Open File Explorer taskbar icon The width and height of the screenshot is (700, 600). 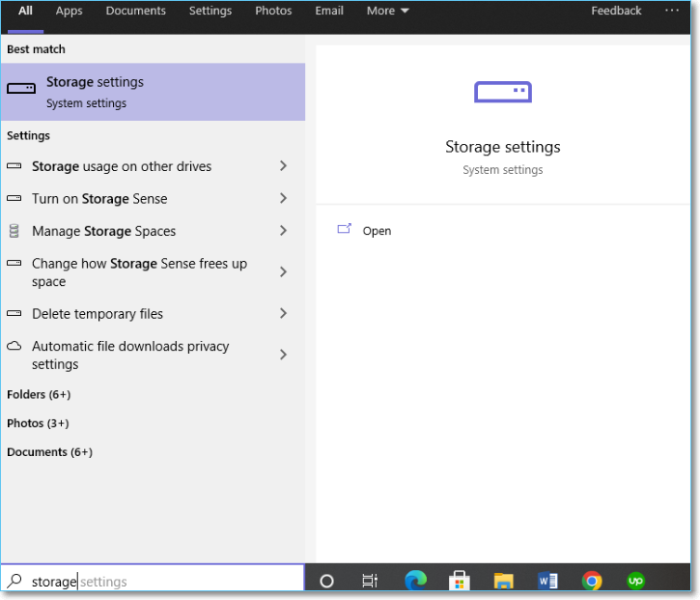503,581
